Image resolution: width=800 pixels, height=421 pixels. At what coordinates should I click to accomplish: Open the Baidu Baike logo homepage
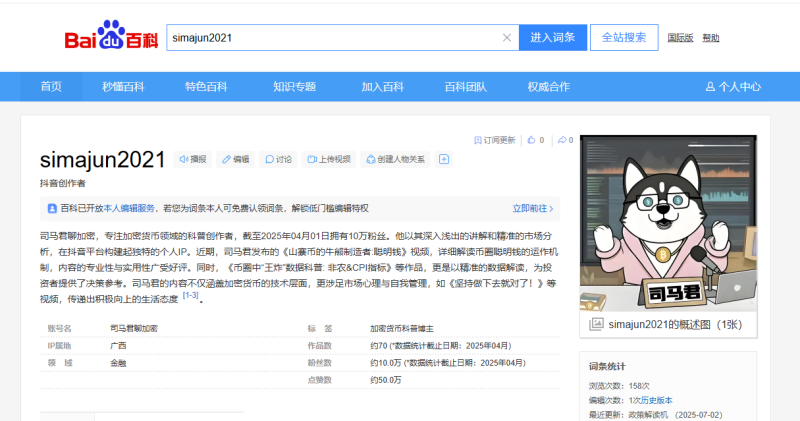pos(111,35)
